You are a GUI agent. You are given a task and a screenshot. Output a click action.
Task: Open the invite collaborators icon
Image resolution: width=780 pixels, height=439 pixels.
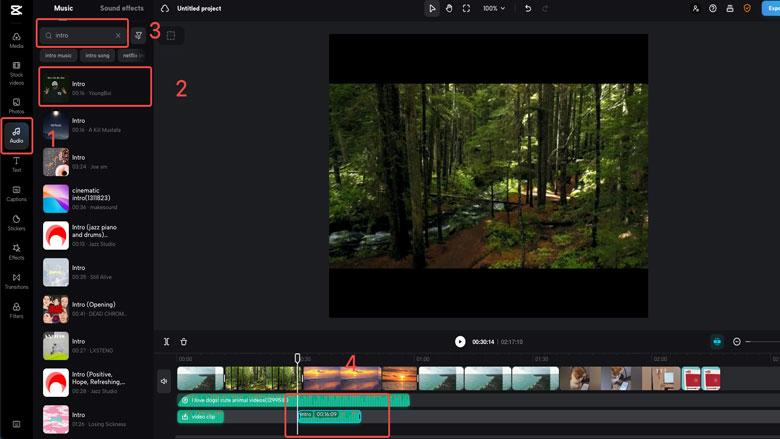[695, 8]
